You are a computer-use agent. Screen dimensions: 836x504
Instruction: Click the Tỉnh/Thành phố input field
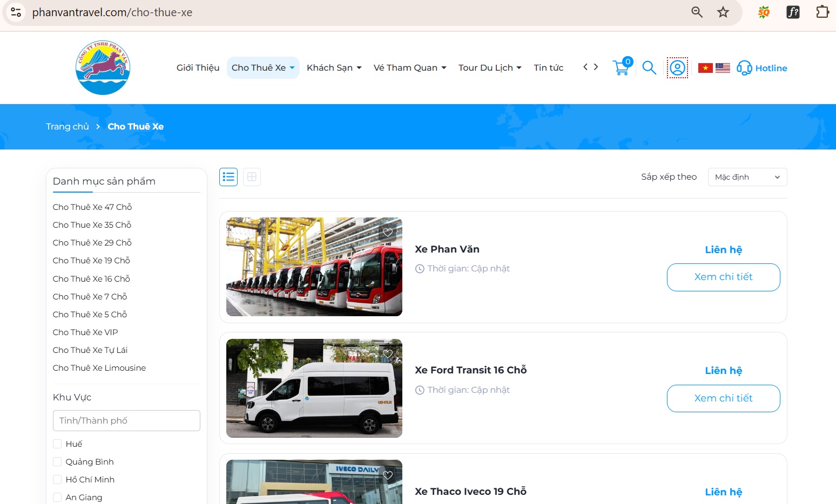126,420
